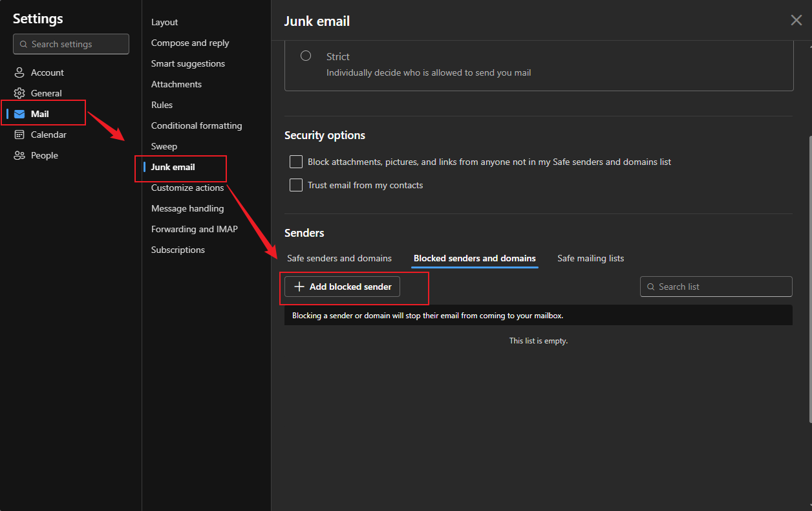Select the Strict junk email filtering option

(305, 55)
